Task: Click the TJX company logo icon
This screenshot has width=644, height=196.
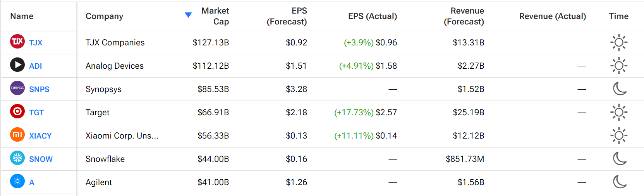Action: click(17, 42)
